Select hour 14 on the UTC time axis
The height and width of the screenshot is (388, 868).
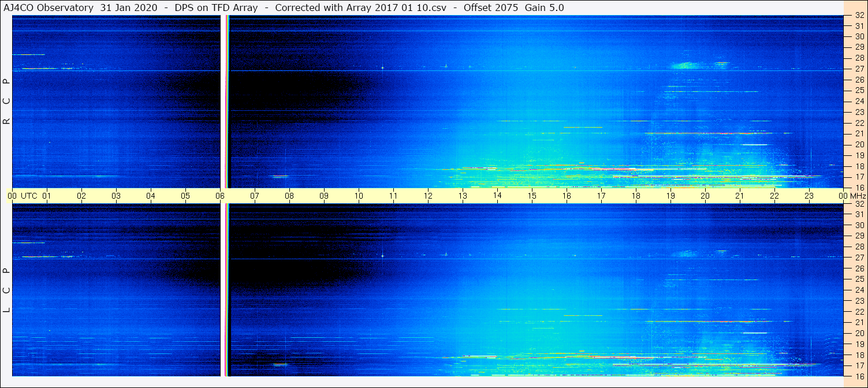497,195
